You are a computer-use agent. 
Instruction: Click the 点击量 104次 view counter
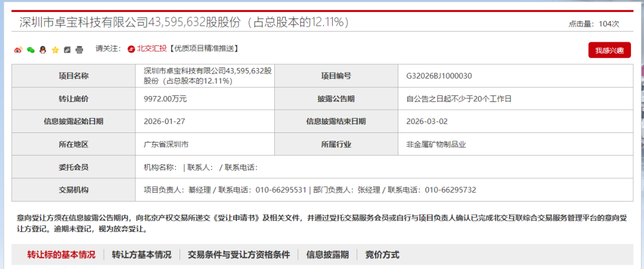pyautogui.click(x=593, y=24)
